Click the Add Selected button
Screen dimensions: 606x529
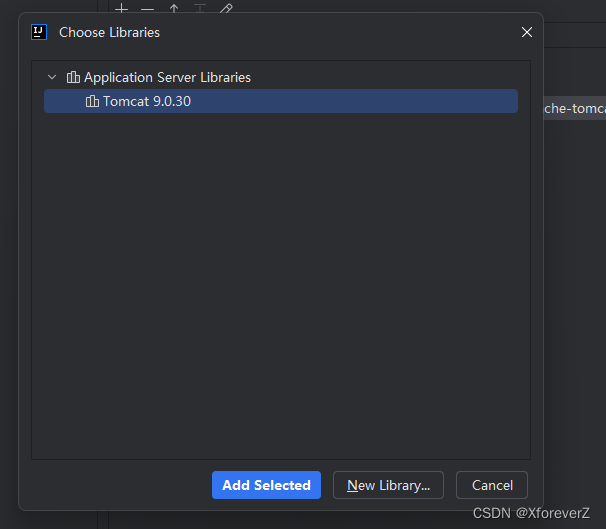coord(266,485)
